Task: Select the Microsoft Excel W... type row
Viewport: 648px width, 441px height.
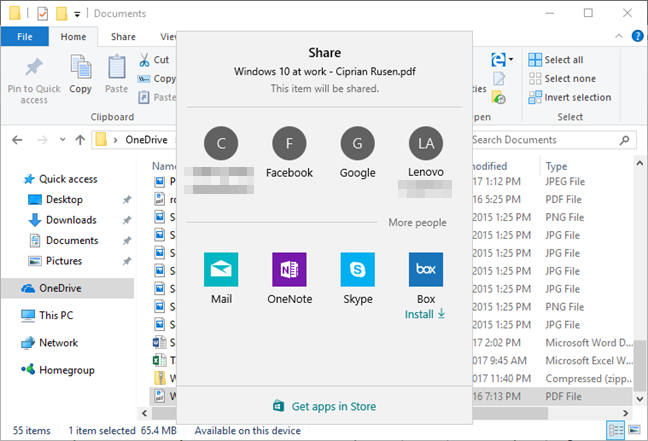Action: pyautogui.click(x=589, y=360)
